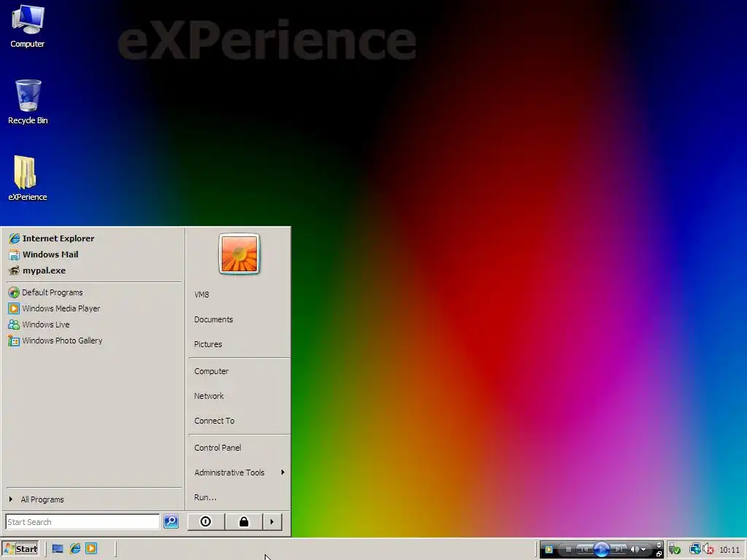Select the Recycle Bin desktop icon
The width and height of the screenshot is (747, 560).
coord(28,102)
